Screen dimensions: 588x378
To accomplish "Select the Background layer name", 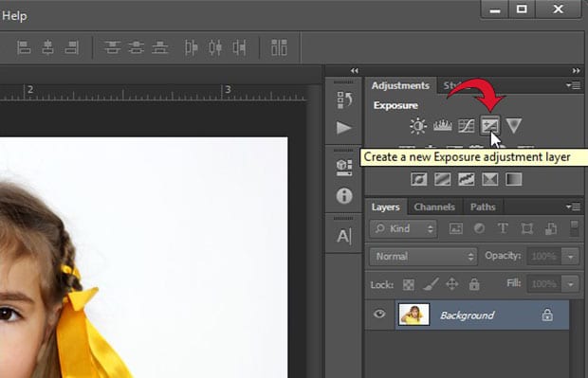I will [x=468, y=315].
